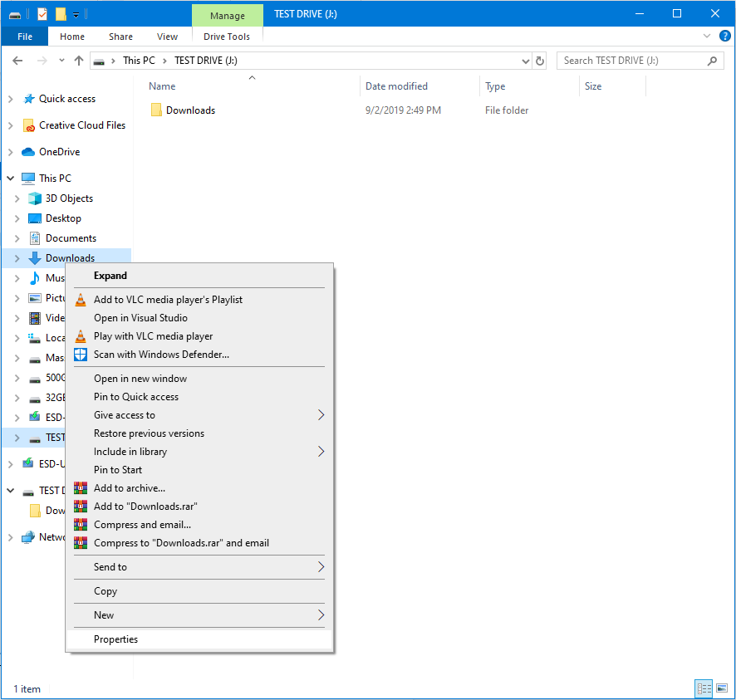Click the Downloads folder icon in file list
Viewport: 736px width, 700px height.
pos(156,110)
